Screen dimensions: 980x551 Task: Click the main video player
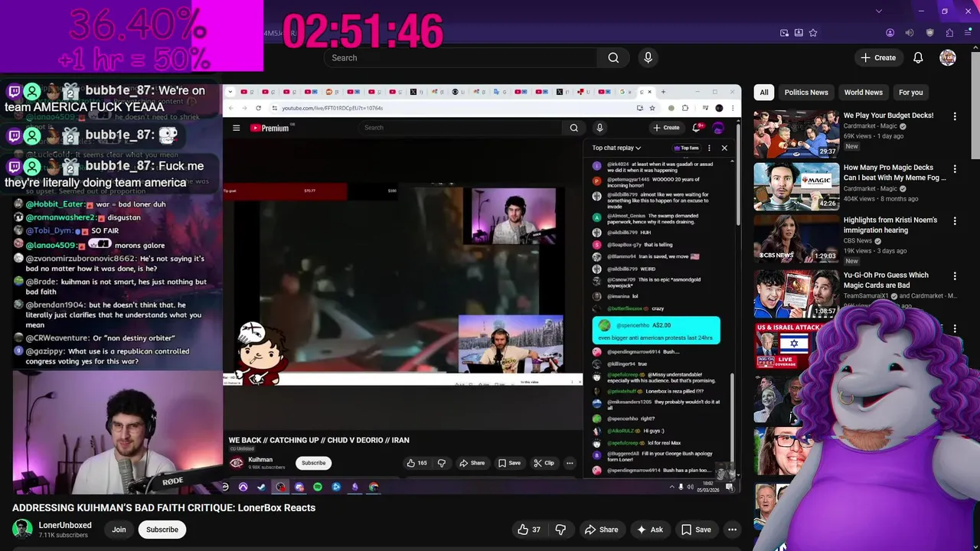point(482,289)
